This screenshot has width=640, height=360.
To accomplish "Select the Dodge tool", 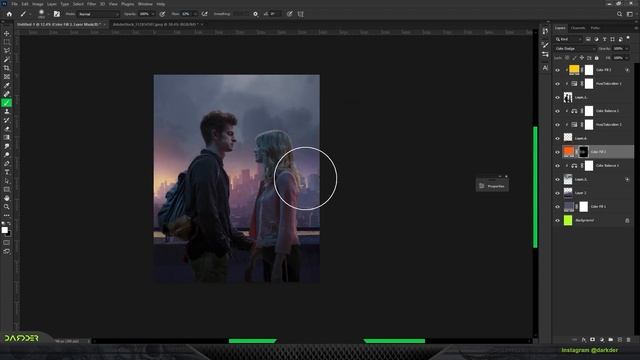I will pyautogui.click(x=7, y=155).
